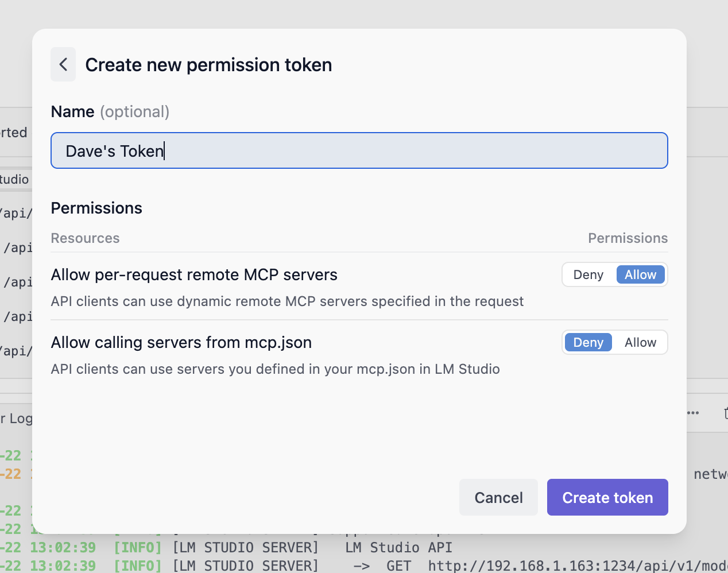Viewport: 728px width, 573px height.
Task: Click 'Allow per-request remote MCP servers' row title
Action: pos(194,275)
